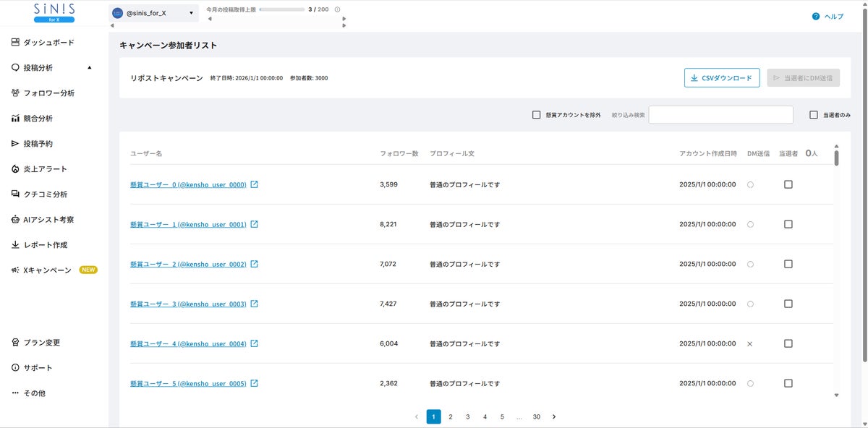The height and width of the screenshot is (428, 868).
Task: Open Xキャンペーン menu item
Action: coord(54,270)
